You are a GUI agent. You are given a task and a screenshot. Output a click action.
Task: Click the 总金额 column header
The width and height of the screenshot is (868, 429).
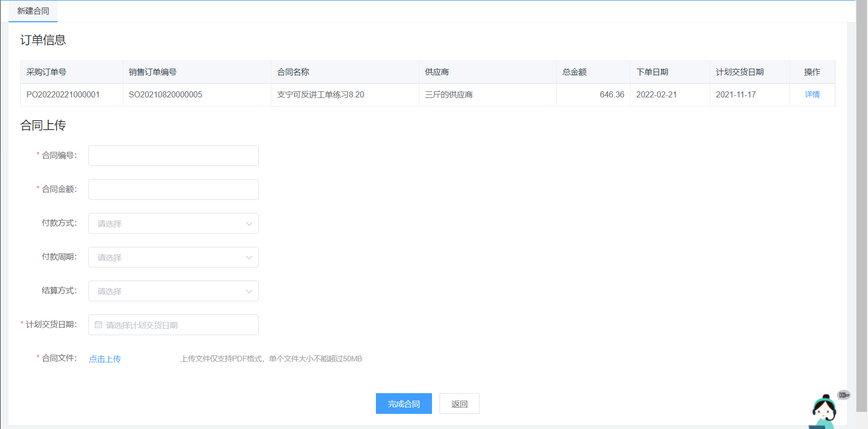tap(574, 72)
